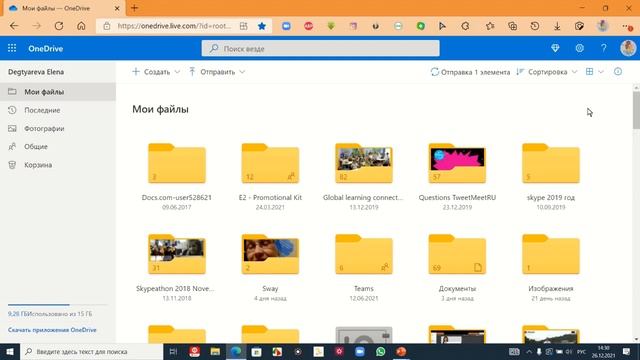This screenshot has height=360, width=640.
Task: Open the browser History icon
Action: pos(535,26)
